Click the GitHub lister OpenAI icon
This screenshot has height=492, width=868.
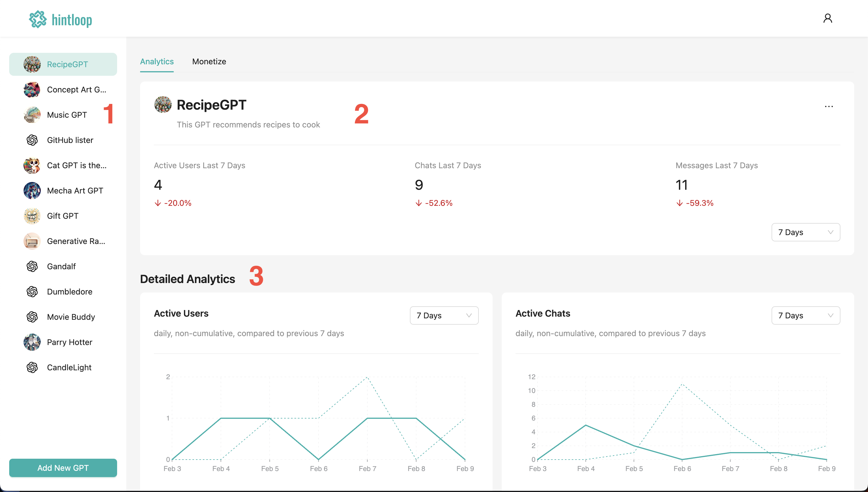click(x=32, y=140)
